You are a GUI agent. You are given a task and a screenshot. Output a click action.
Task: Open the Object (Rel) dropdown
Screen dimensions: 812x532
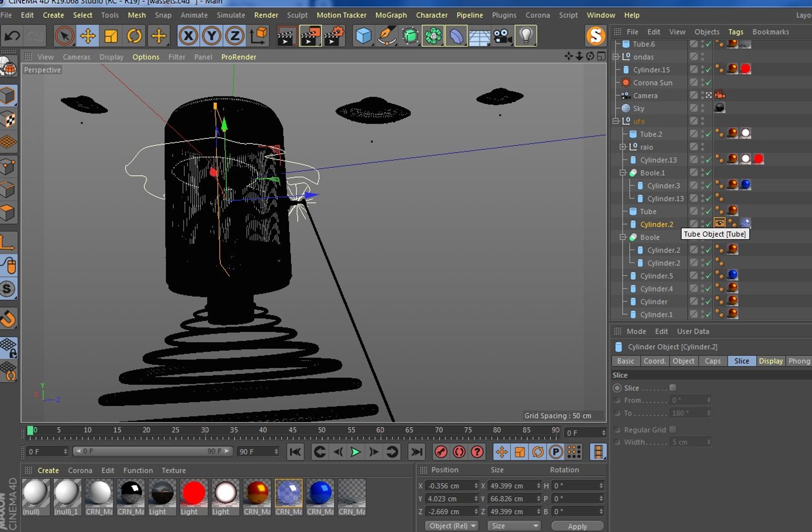[x=452, y=526]
